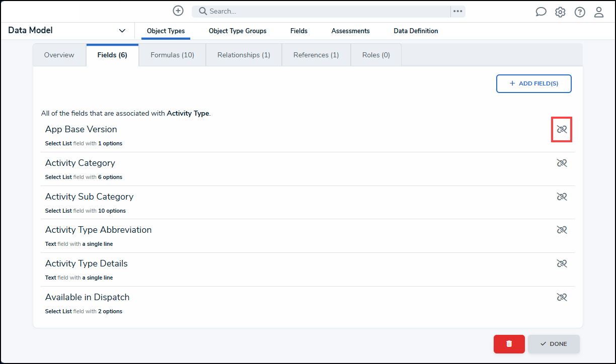Unlink the Activity Category field

pyautogui.click(x=562, y=163)
